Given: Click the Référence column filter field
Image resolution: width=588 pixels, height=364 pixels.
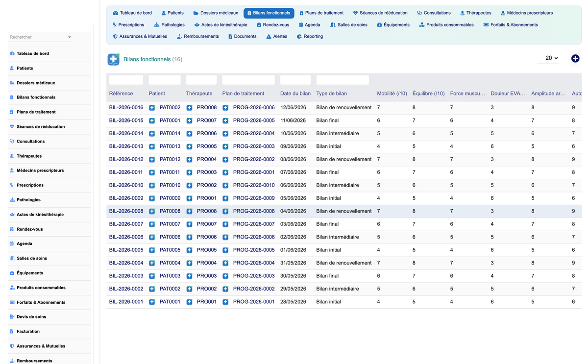Looking at the screenshot, I should pos(126,80).
